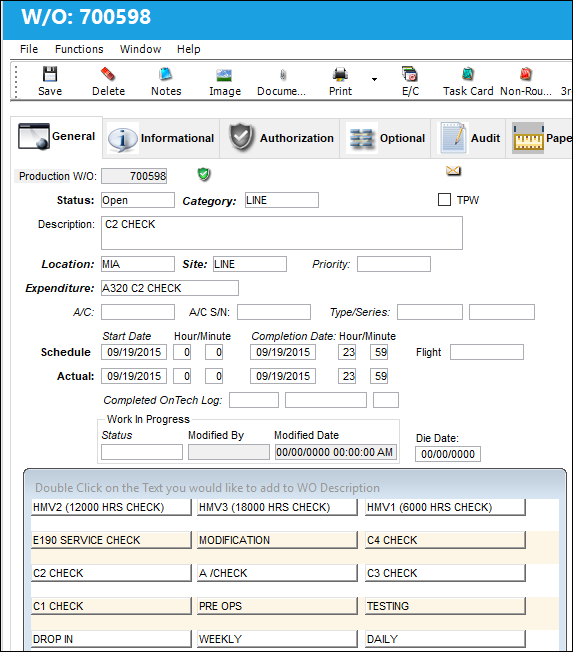Toggle the TPW checkbox

pos(444,200)
